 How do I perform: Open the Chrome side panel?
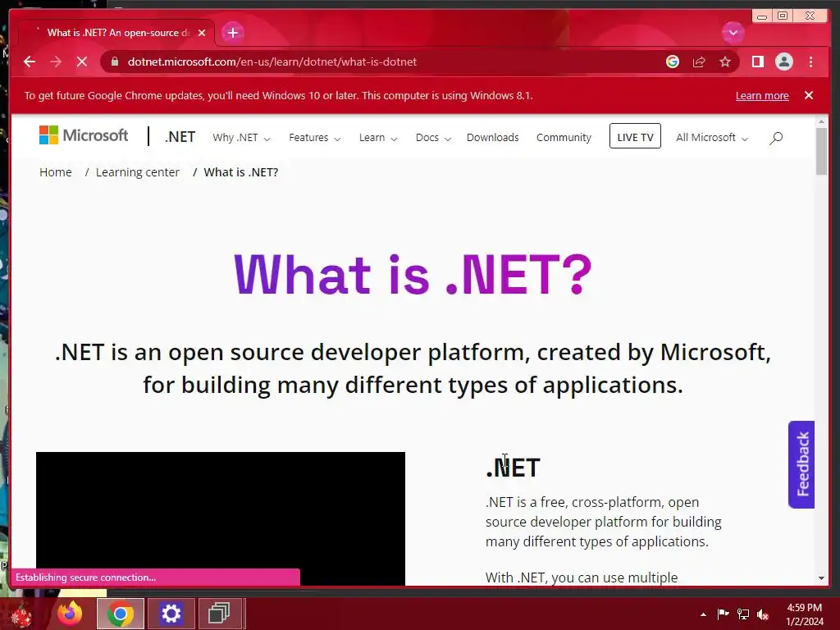coord(757,62)
